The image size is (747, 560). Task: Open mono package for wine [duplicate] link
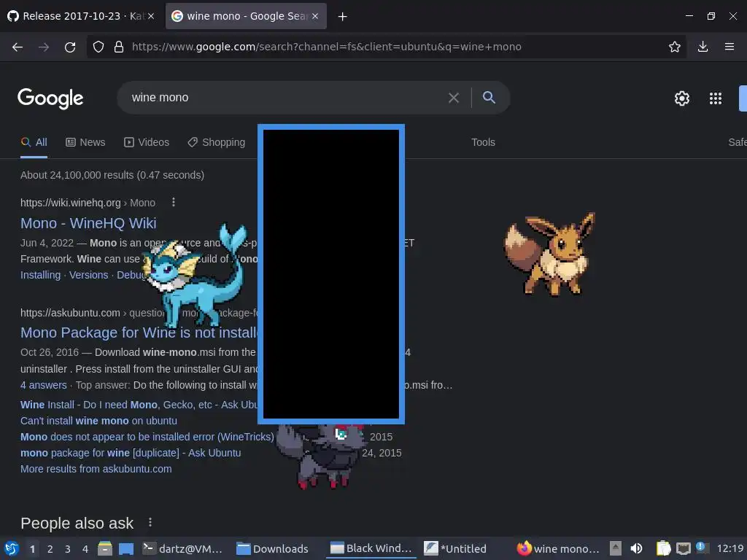point(131,453)
